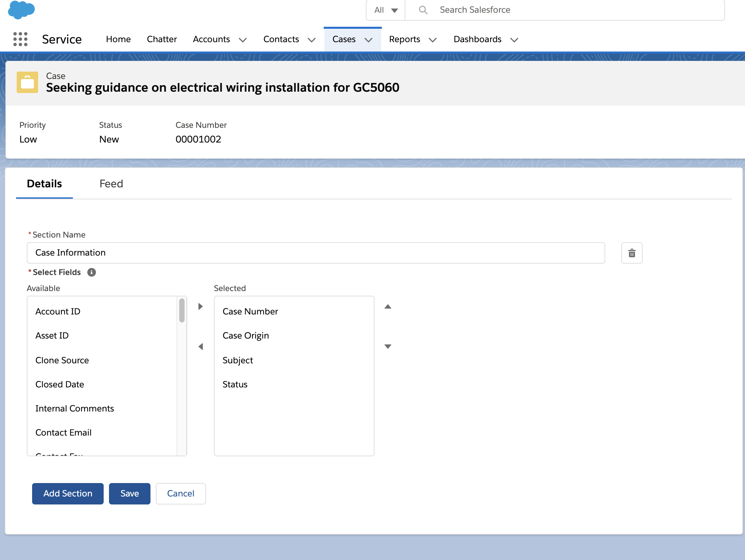Click the Add Section button
This screenshot has width=745, height=560.
[68, 493]
